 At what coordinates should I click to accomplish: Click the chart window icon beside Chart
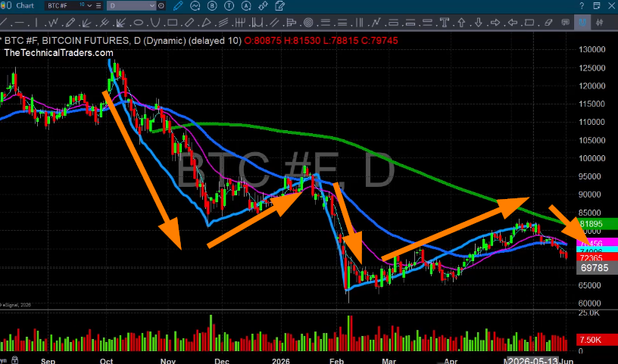tap(6, 6)
